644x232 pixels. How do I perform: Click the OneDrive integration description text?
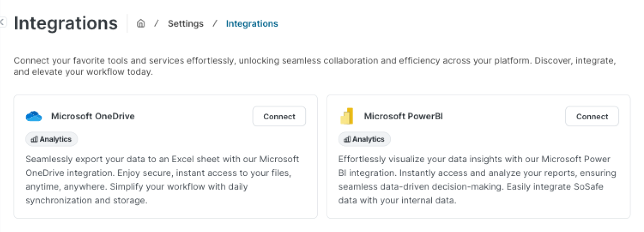pyautogui.click(x=162, y=180)
